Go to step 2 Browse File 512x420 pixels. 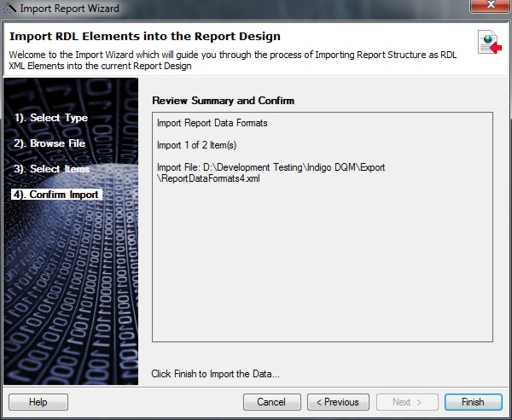(x=49, y=143)
